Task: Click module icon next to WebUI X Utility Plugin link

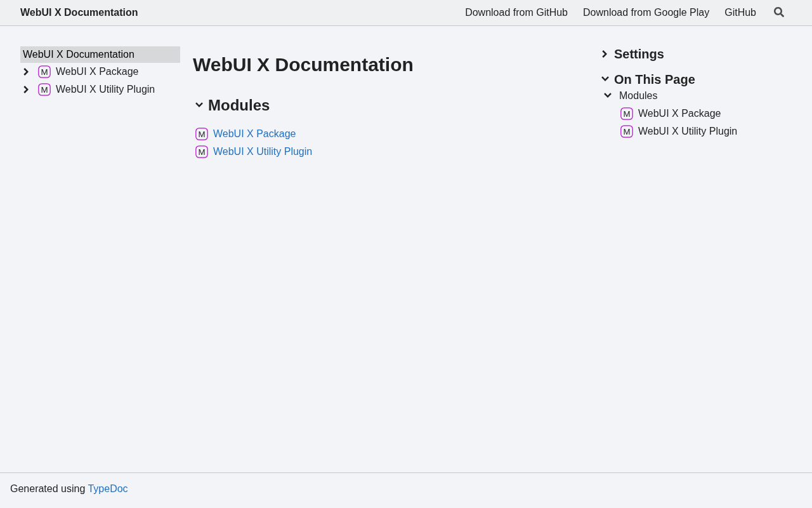Action: pos(202,152)
